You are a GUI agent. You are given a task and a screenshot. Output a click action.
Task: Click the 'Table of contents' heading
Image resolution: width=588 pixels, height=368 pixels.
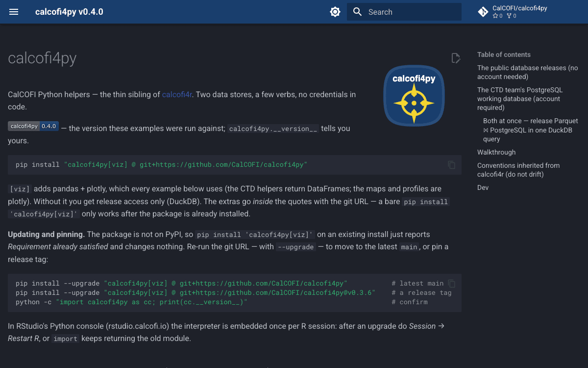click(504, 54)
